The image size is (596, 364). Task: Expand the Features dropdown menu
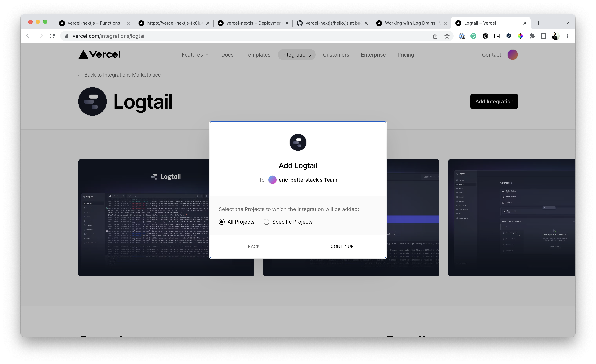tap(195, 55)
